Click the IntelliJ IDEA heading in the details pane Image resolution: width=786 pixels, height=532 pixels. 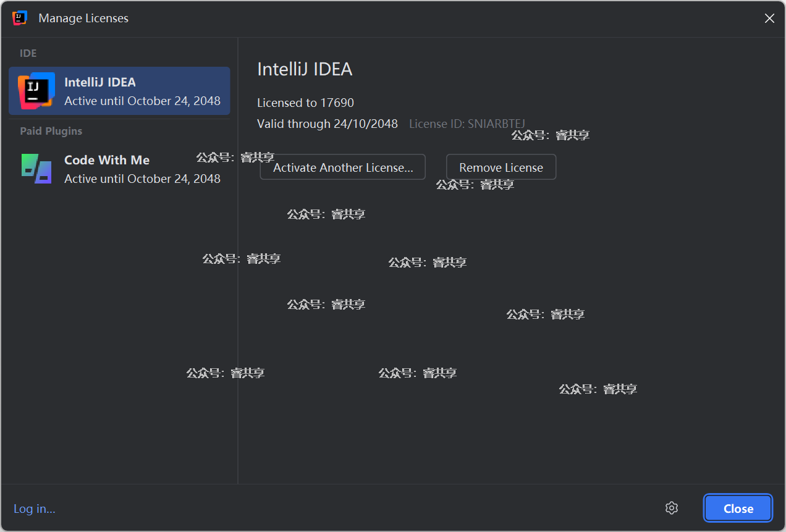305,69
